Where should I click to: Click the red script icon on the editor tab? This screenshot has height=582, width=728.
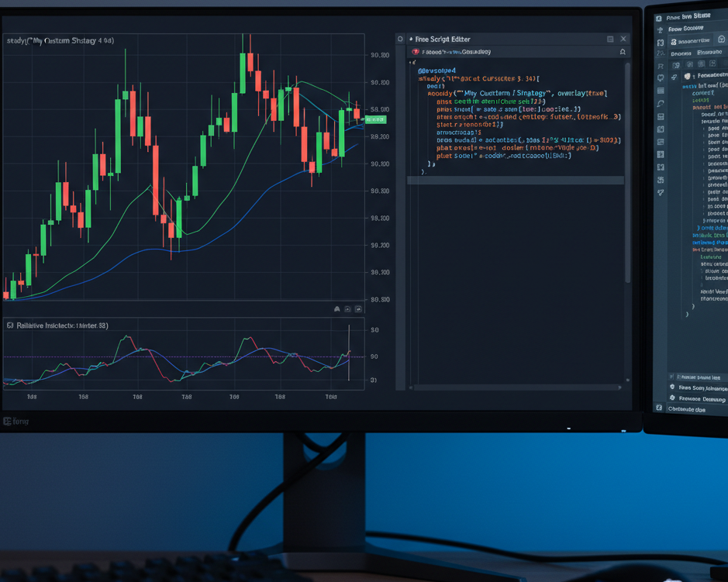point(416,52)
